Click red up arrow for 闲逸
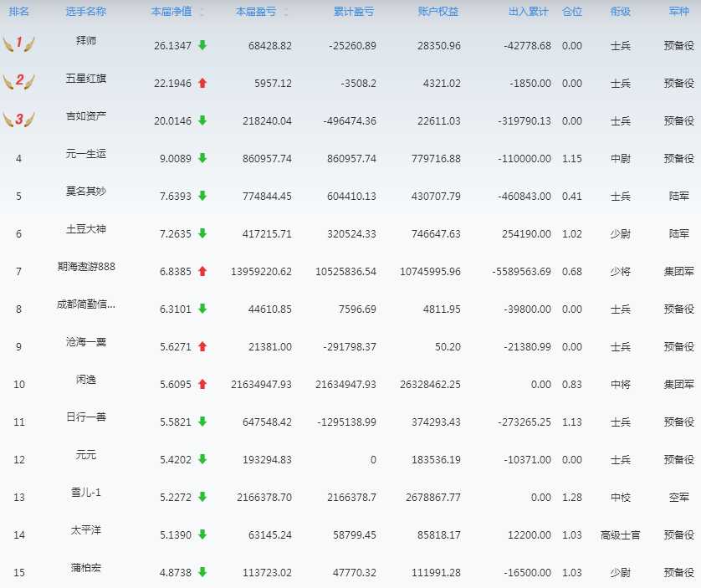Screen dimensions: 701x588 pos(202,384)
